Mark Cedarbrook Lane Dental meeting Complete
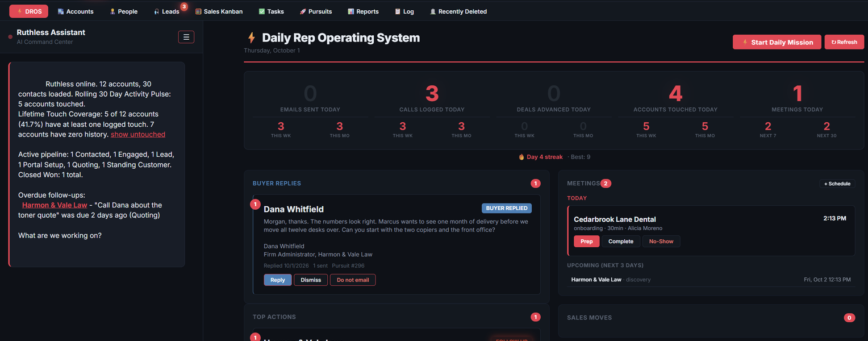This screenshot has width=868, height=341. [x=621, y=242]
